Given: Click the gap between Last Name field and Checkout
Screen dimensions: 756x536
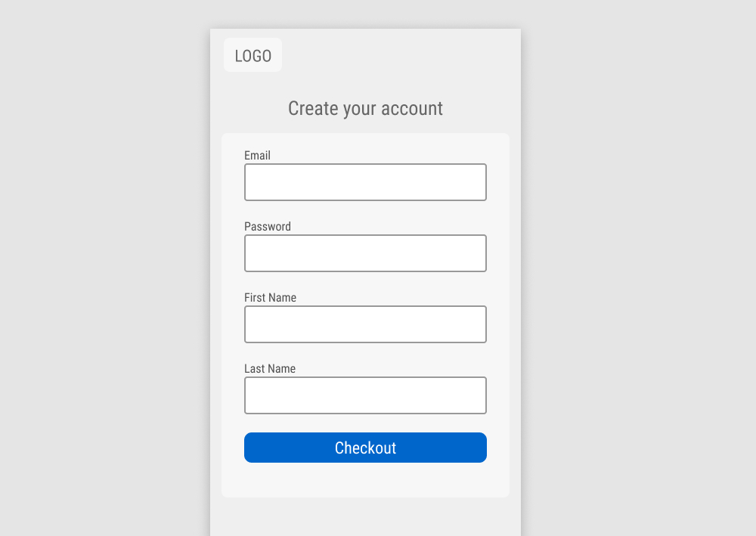Looking at the screenshot, I should (365, 423).
